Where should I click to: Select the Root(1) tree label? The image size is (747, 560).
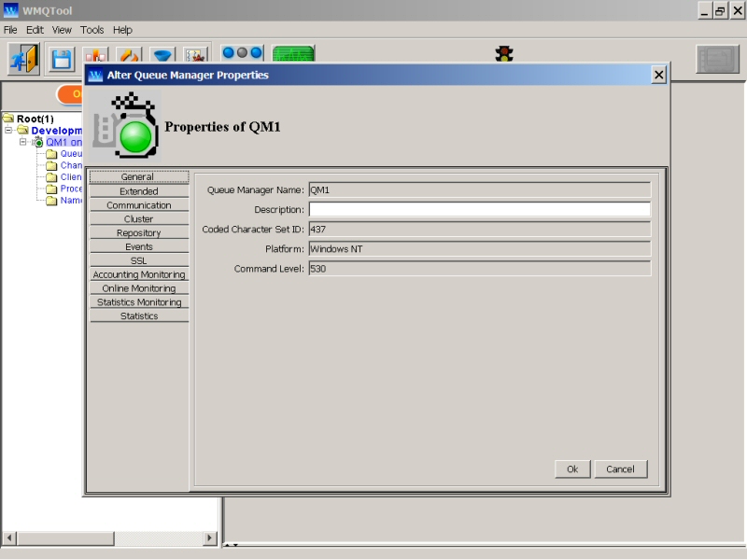35,119
